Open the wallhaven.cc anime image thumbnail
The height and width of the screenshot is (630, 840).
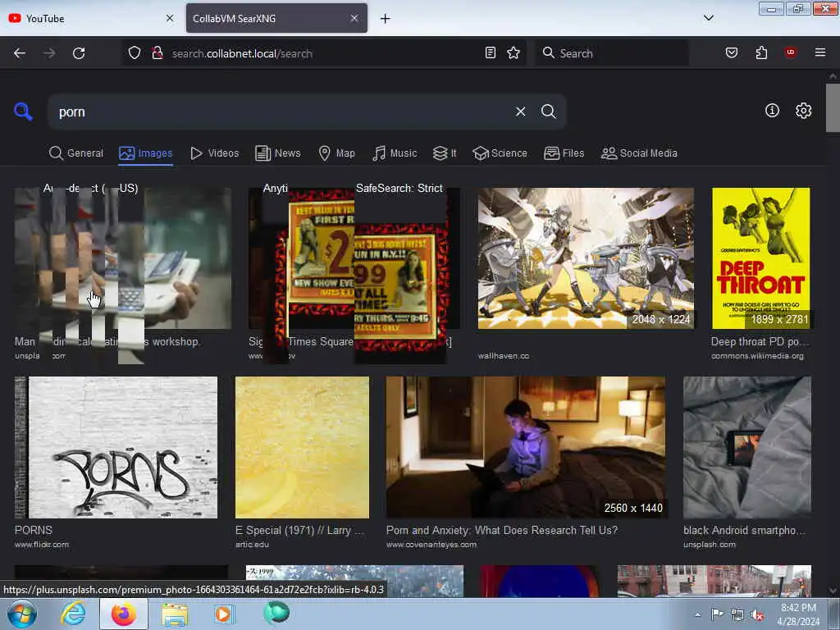pyautogui.click(x=586, y=258)
